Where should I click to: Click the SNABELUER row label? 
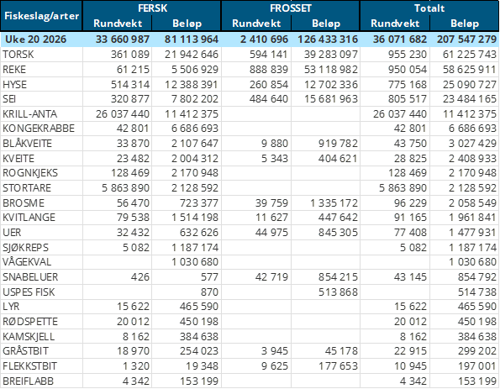(30, 277)
